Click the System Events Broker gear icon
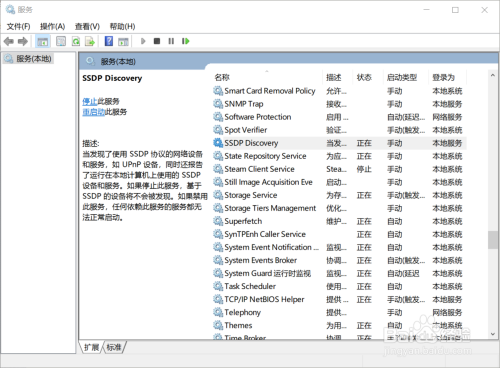The image size is (500, 368). 218,260
